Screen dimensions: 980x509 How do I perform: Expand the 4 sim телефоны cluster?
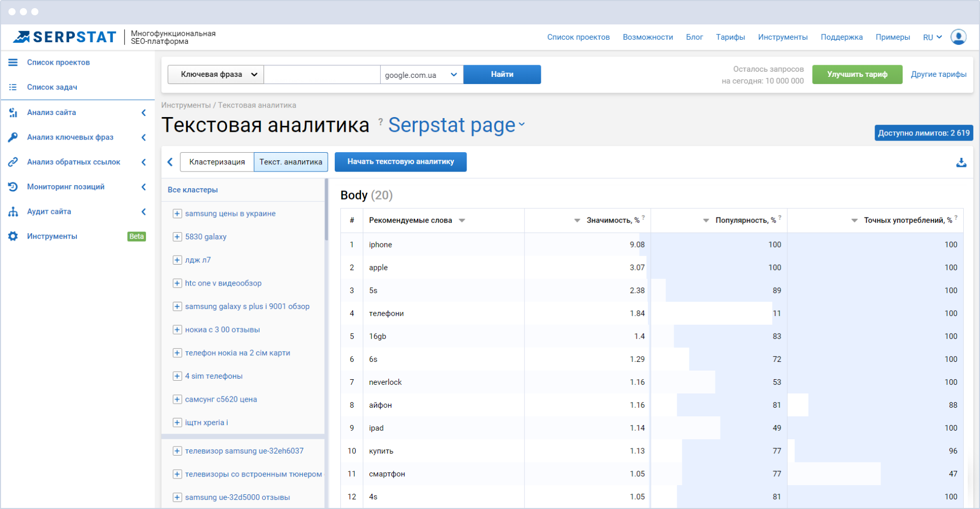click(177, 376)
